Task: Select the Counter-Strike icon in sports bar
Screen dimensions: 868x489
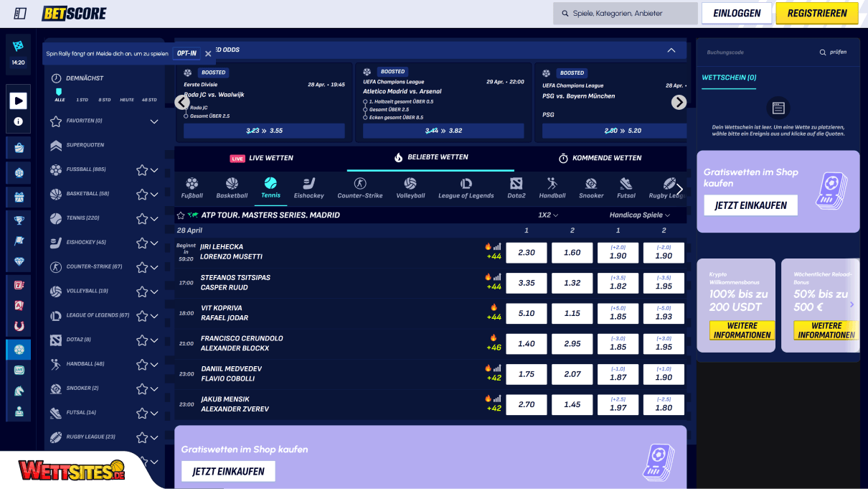Action: [x=360, y=184]
